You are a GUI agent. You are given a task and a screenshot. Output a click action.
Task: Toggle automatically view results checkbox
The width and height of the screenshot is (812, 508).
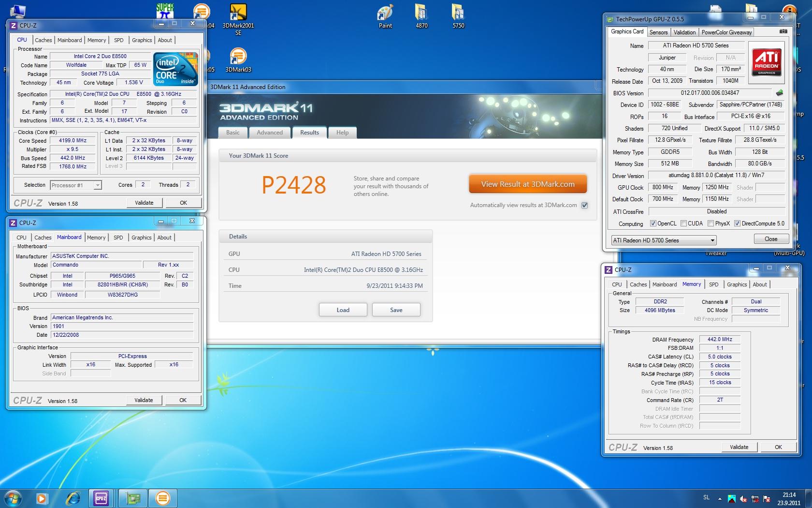tap(584, 205)
